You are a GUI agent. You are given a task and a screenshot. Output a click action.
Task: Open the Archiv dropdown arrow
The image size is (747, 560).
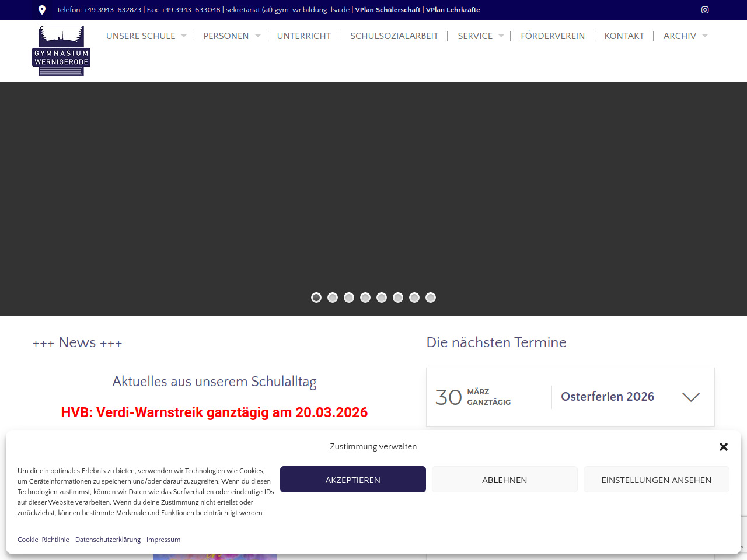tap(705, 36)
